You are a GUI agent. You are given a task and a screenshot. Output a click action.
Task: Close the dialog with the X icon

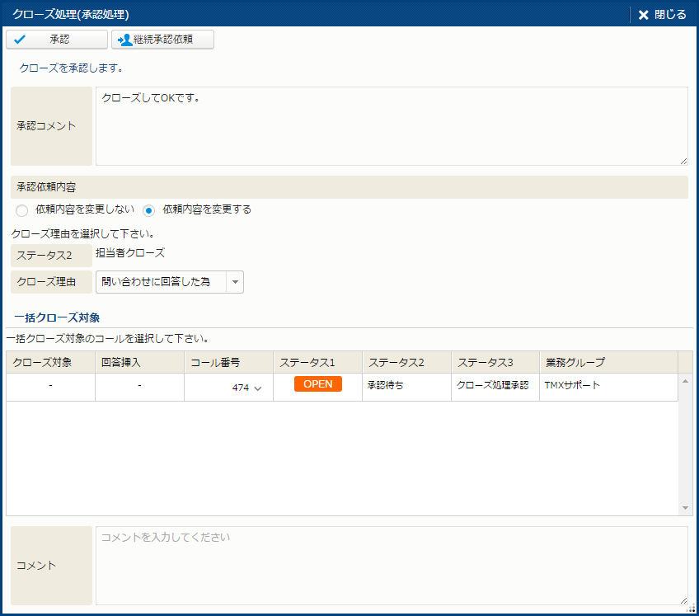644,15
